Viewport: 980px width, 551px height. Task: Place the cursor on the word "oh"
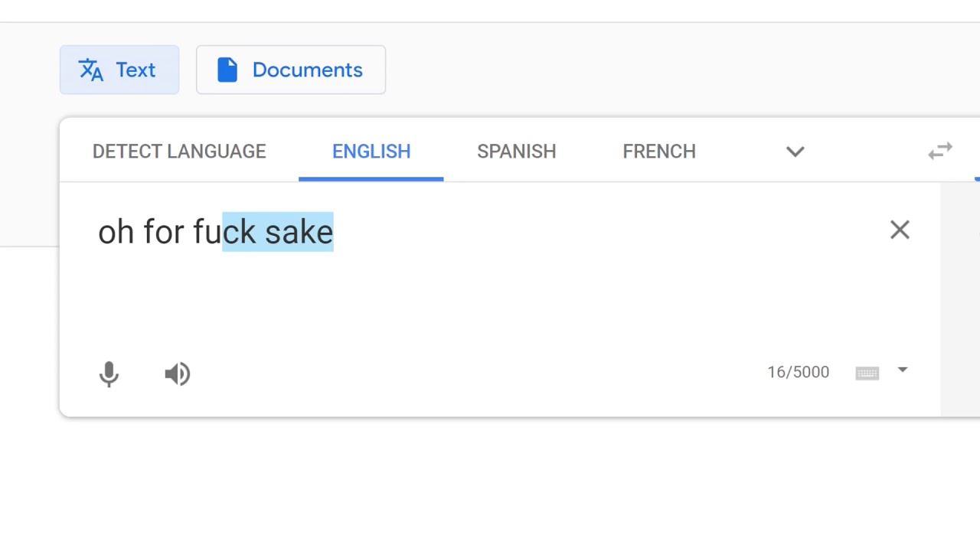116,232
